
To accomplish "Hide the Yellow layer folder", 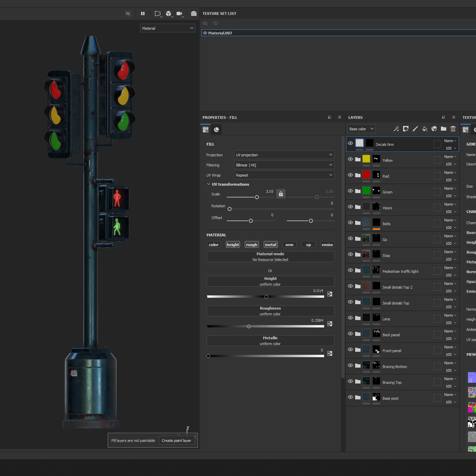I will click(350, 159).
